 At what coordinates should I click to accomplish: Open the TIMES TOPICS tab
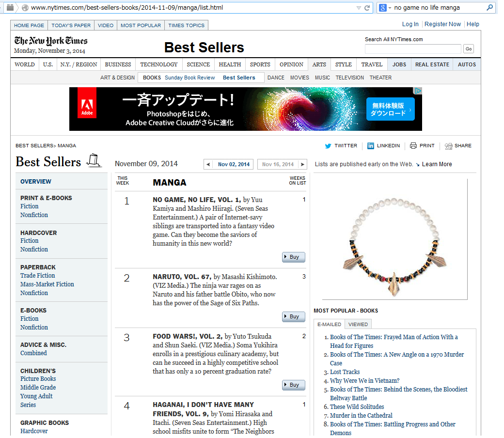click(x=187, y=25)
